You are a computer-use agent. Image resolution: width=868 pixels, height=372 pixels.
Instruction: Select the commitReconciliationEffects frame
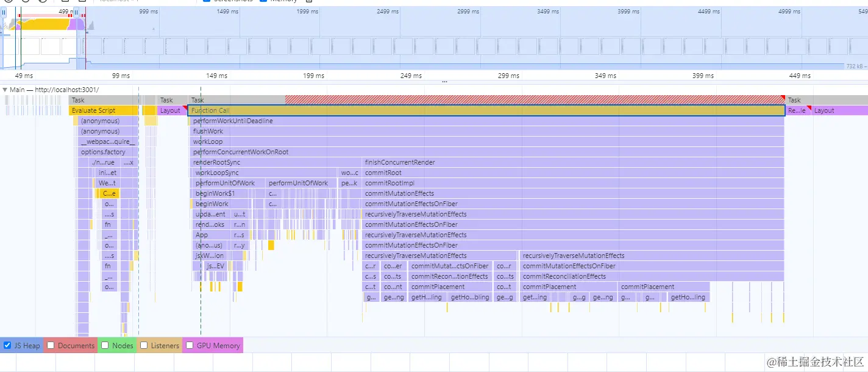(652, 276)
